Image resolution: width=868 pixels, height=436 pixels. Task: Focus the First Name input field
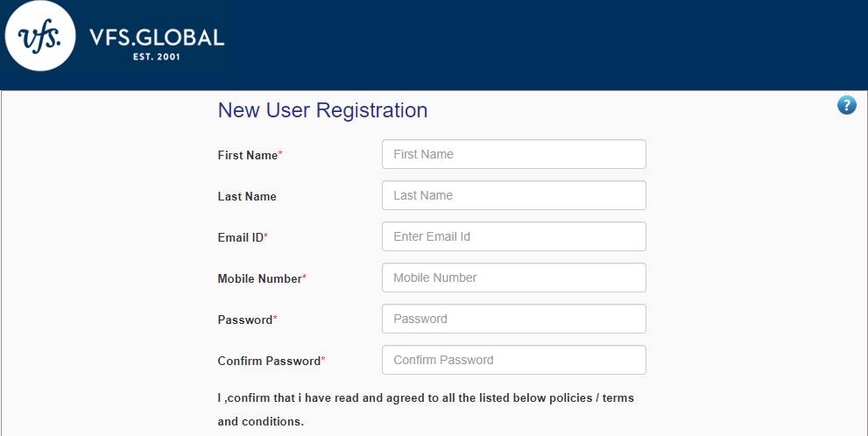click(x=514, y=154)
